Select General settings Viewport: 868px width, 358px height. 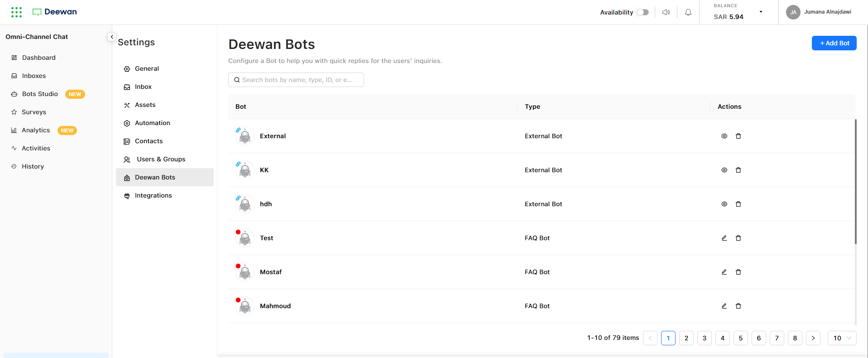pos(165,68)
